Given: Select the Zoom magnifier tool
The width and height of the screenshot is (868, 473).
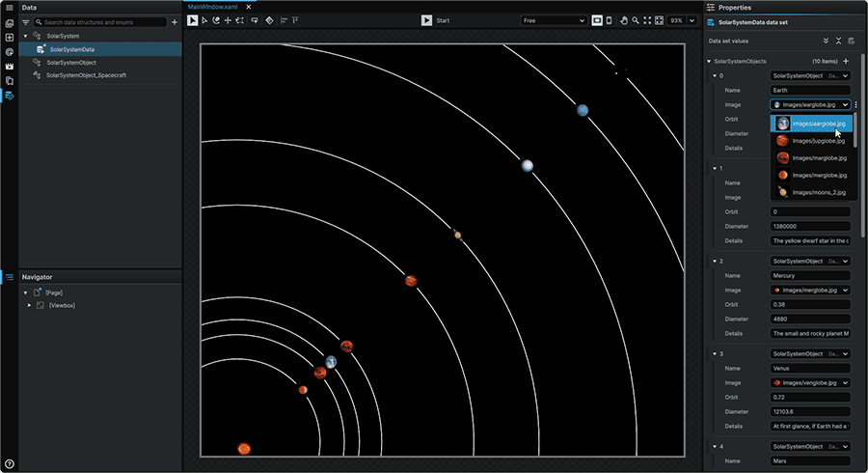Looking at the screenshot, I should click(x=636, y=20).
